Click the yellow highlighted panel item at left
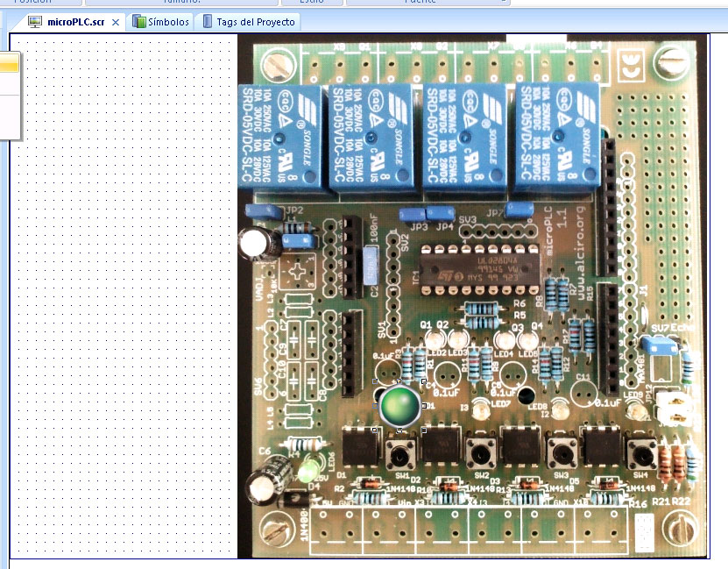728x569 pixels. pos(10,63)
